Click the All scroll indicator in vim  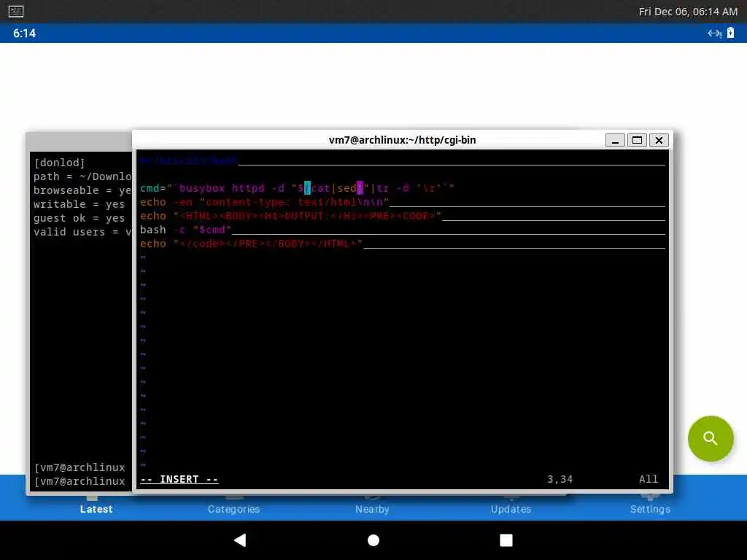[648, 479]
